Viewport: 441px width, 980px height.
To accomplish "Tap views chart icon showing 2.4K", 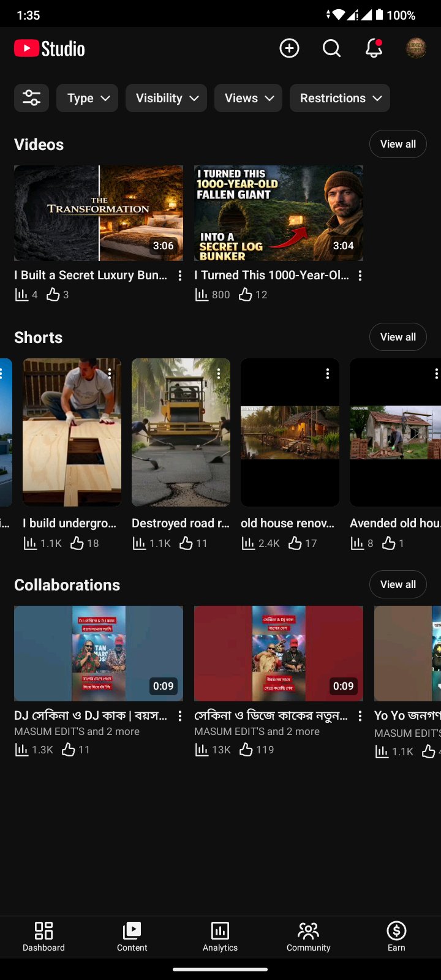I will click(248, 543).
